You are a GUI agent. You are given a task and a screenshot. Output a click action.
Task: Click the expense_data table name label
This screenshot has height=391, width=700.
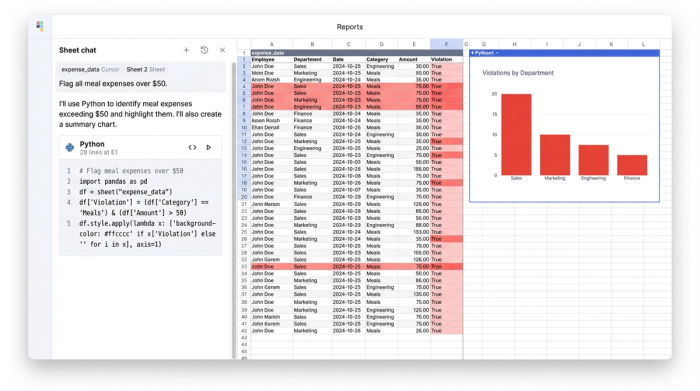268,53
